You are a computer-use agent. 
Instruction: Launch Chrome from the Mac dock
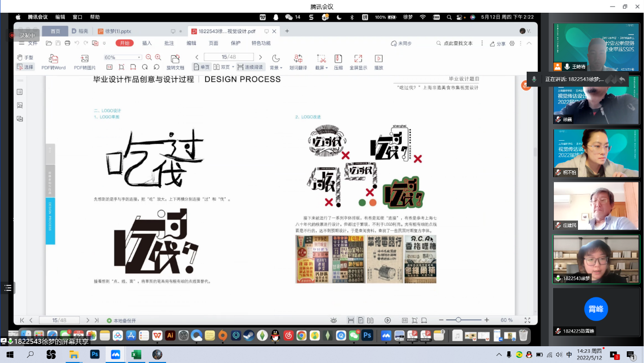301,336
